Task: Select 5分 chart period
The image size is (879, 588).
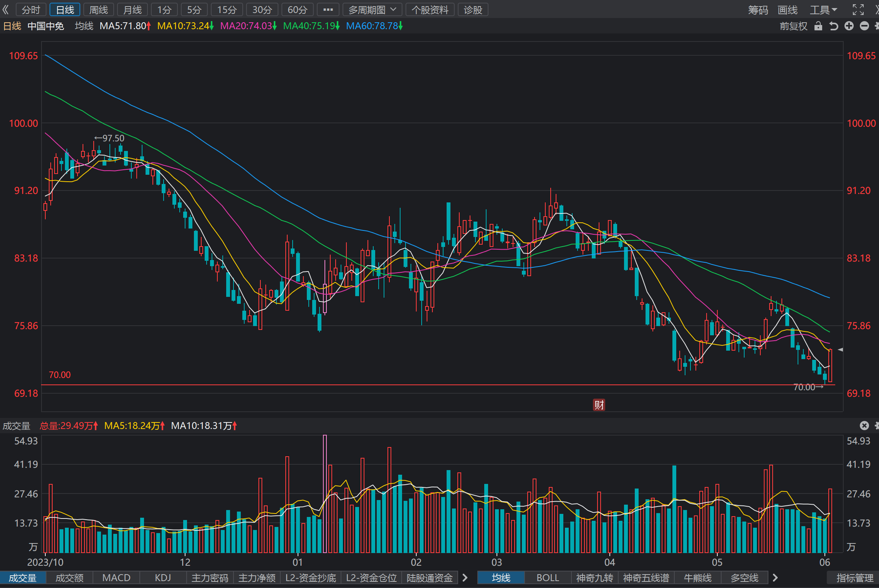Action: [x=194, y=10]
